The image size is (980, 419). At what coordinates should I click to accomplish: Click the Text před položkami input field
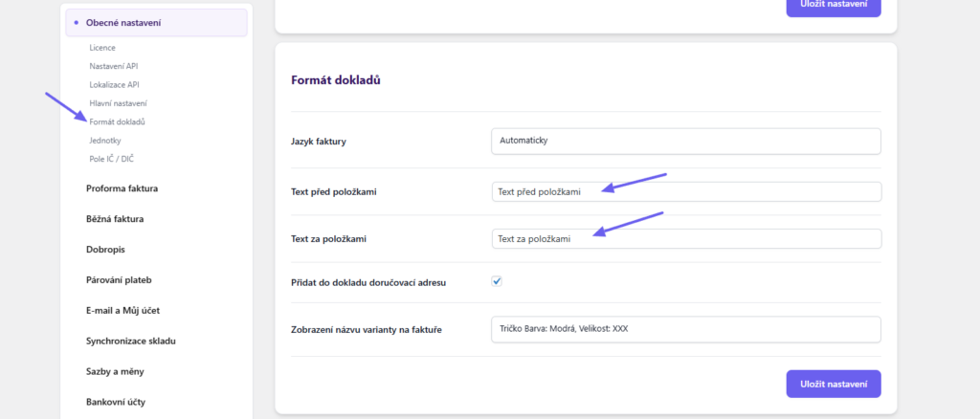coord(685,191)
